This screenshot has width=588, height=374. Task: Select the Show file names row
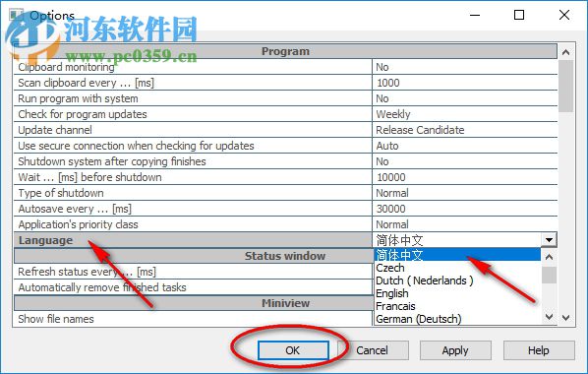[193, 319]
